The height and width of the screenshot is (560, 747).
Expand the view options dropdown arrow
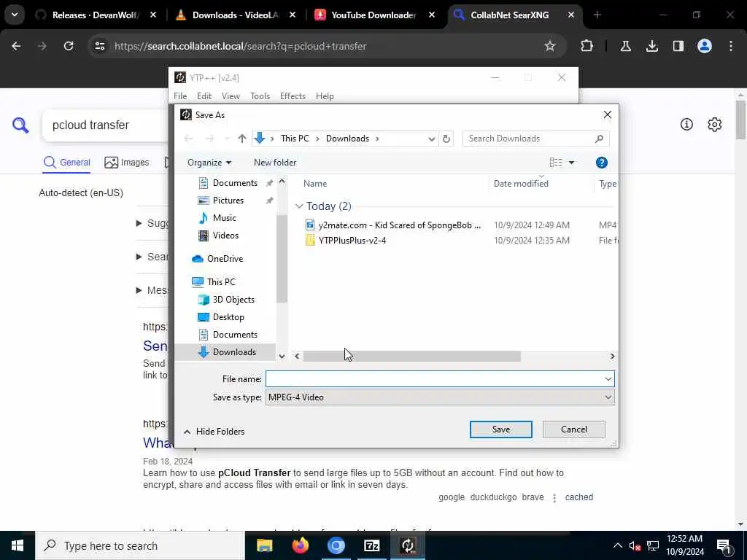(x=571, y=163)
